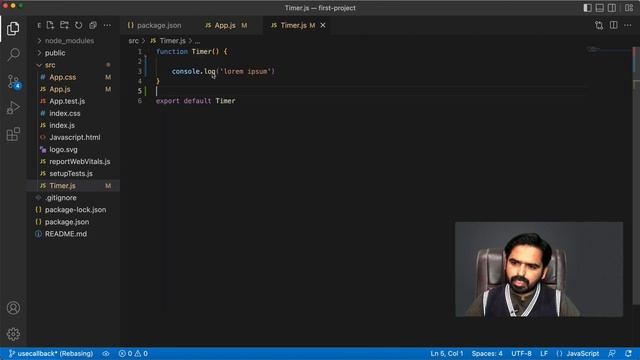Toggle primary side bar layout icon
The height and width of the screenshot is (360, 640).
point(587,8)
